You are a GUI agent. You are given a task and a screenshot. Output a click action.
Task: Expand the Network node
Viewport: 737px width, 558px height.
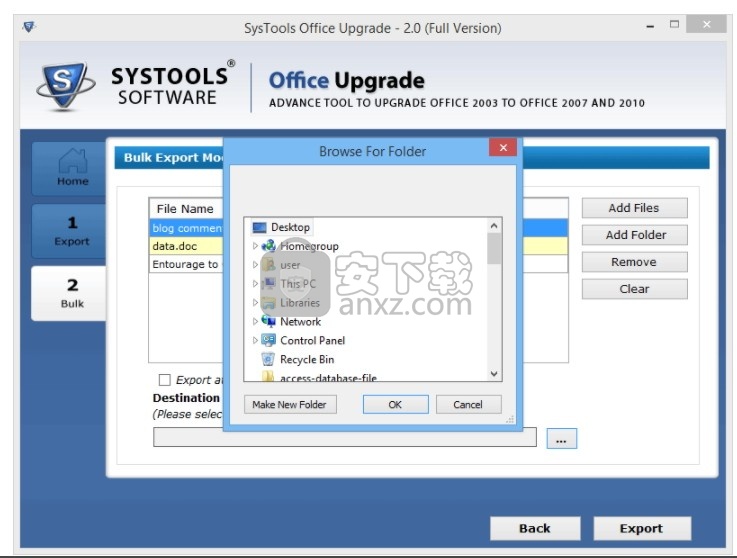(255, 322)
